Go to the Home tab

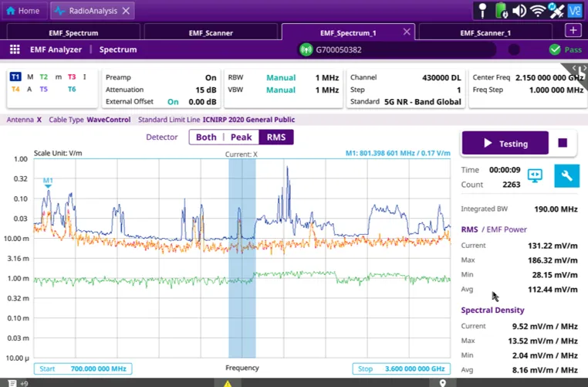tap(23, 11)
